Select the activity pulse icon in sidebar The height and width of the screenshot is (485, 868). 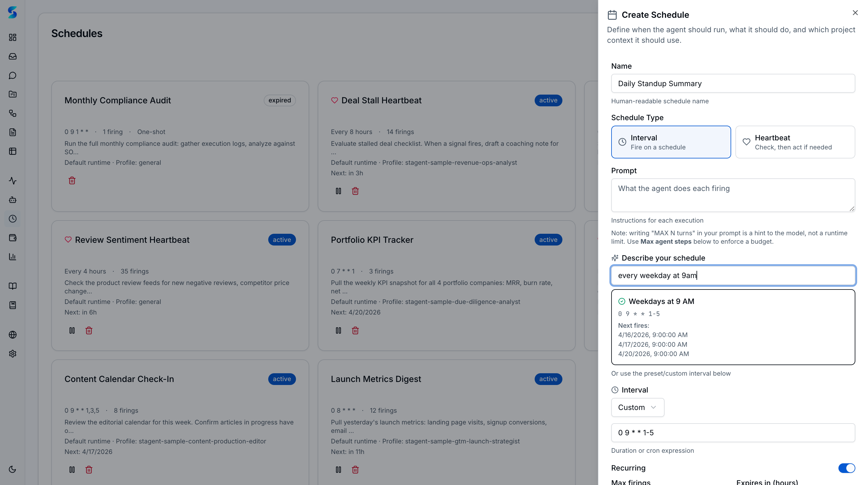pos(12,181)
